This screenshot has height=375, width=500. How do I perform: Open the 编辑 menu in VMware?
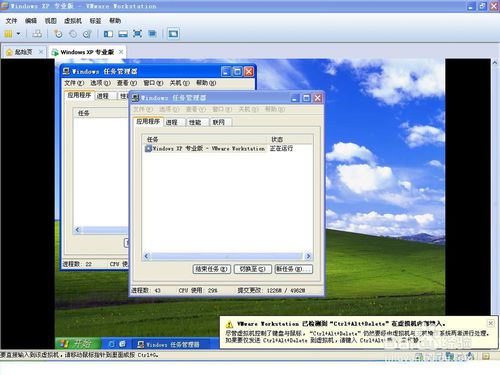pyautogui.click(x=31, y=21)
